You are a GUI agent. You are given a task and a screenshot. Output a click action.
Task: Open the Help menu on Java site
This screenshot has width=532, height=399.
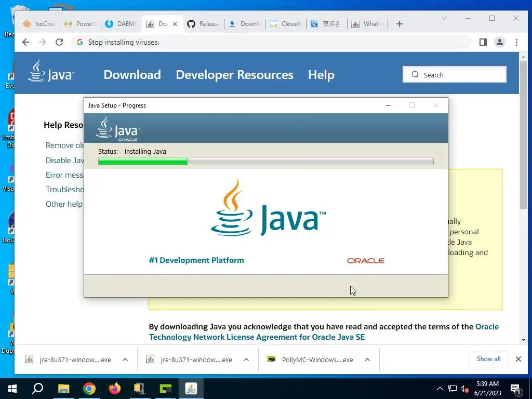click(x=321, y=75)
